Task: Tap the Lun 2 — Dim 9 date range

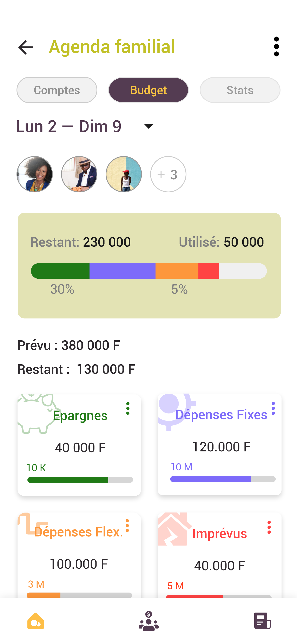Action: [x=69, y=126]
